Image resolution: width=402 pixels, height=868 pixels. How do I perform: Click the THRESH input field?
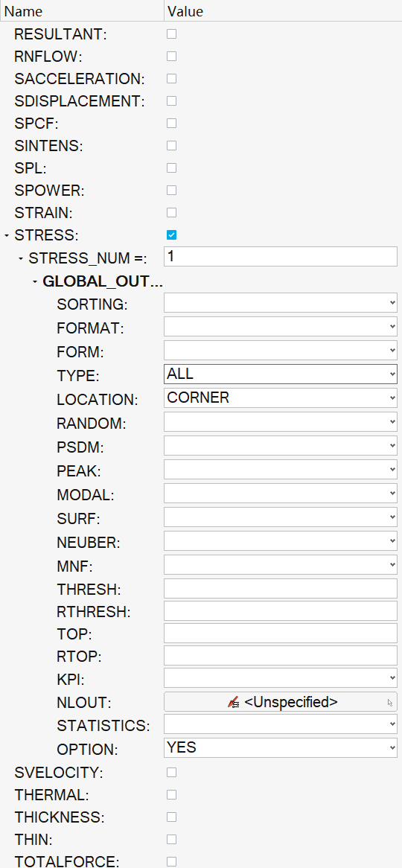[x=280, y=588]
